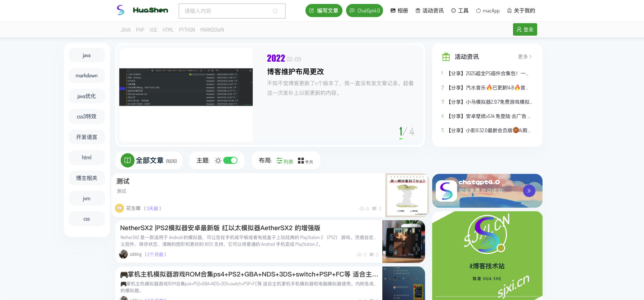This screenshot has height=300, width=644.
Task: Click the 花生哦 author avatar
Action: point(119,208)
